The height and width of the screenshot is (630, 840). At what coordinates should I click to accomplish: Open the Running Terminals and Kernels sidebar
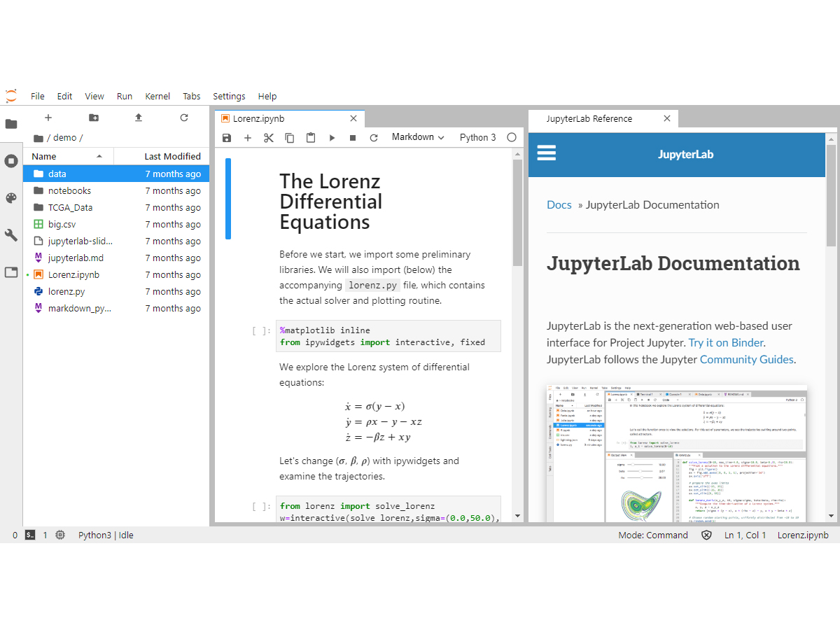(x=11, y=161)
